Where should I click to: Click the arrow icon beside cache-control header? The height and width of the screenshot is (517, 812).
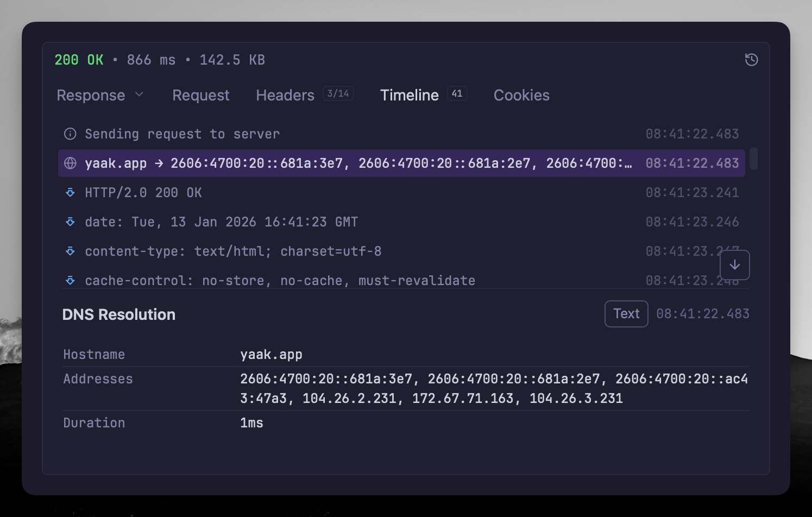coord(70,280)
